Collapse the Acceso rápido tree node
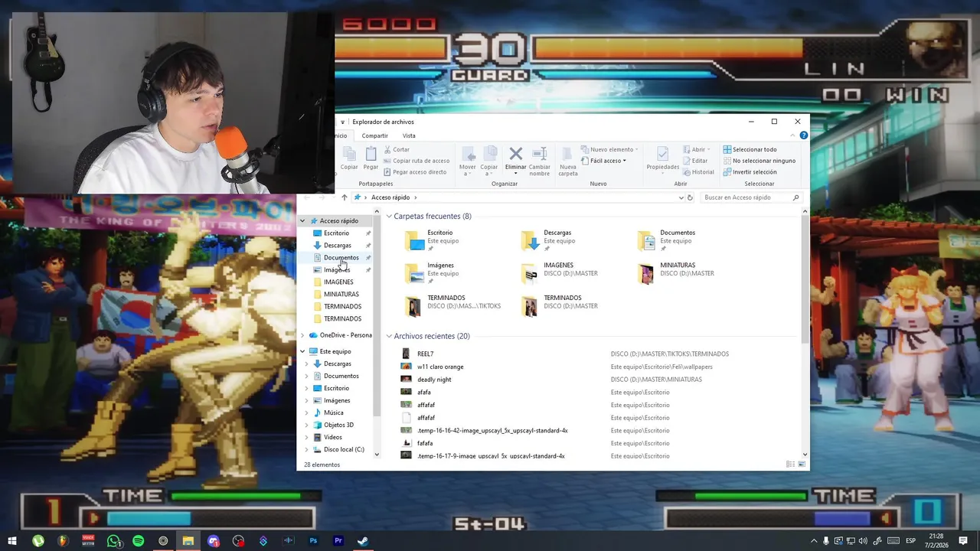The height and width of the screenshot is (551, 980). click(x=302, y=221)
